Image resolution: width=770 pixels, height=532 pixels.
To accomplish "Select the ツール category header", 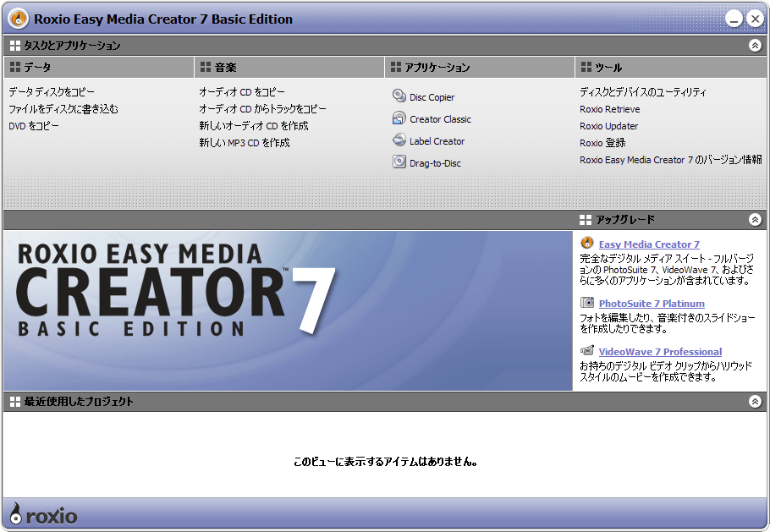I will (671, 67).
